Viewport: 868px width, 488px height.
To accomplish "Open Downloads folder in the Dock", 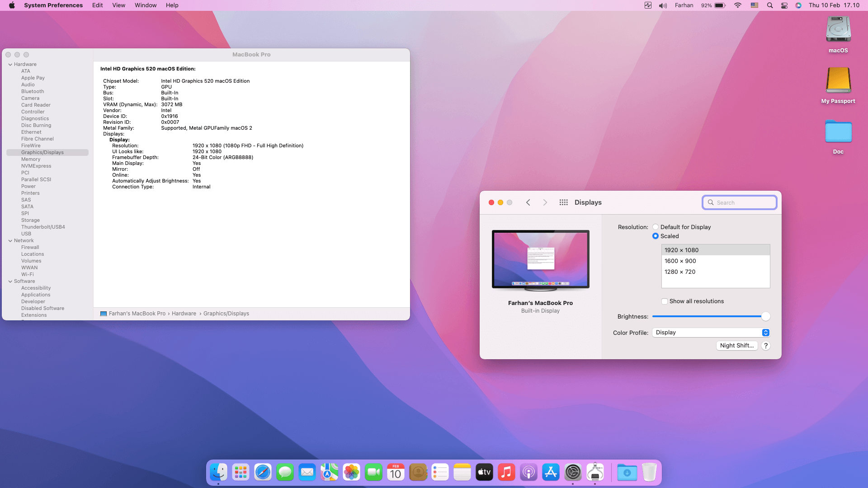I will point(627,473).
